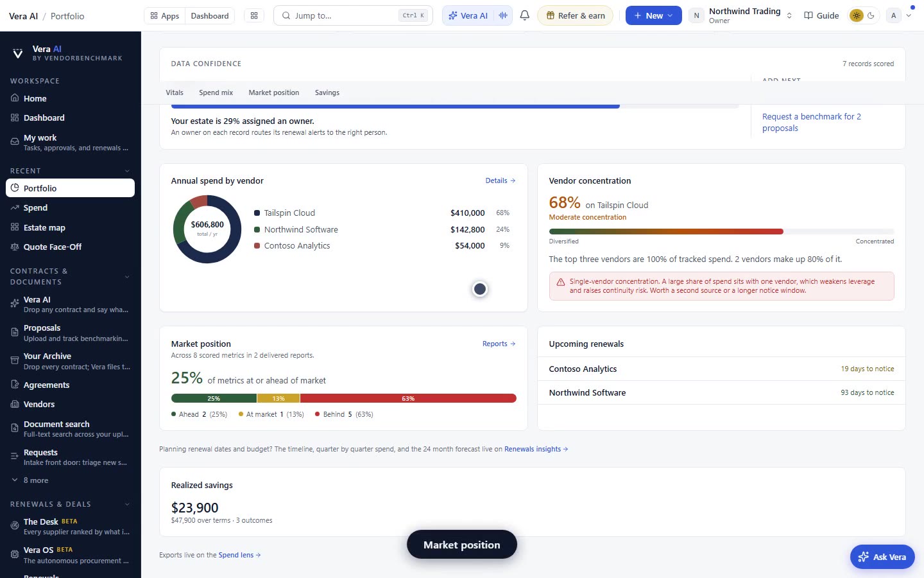924x578 pixels.
Task: Open Vendors building icon
Action: 15,404
